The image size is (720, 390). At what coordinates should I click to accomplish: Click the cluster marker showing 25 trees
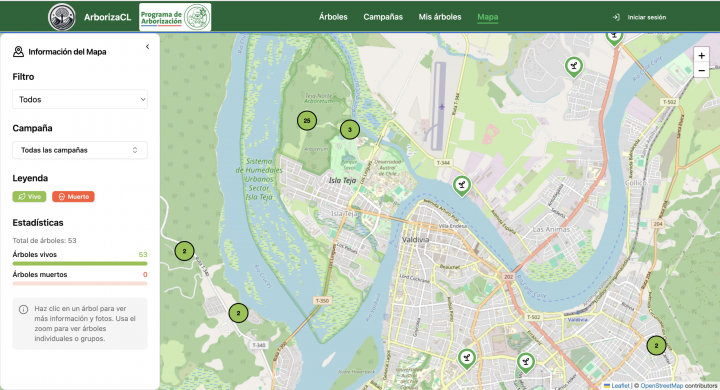point(307,121)
